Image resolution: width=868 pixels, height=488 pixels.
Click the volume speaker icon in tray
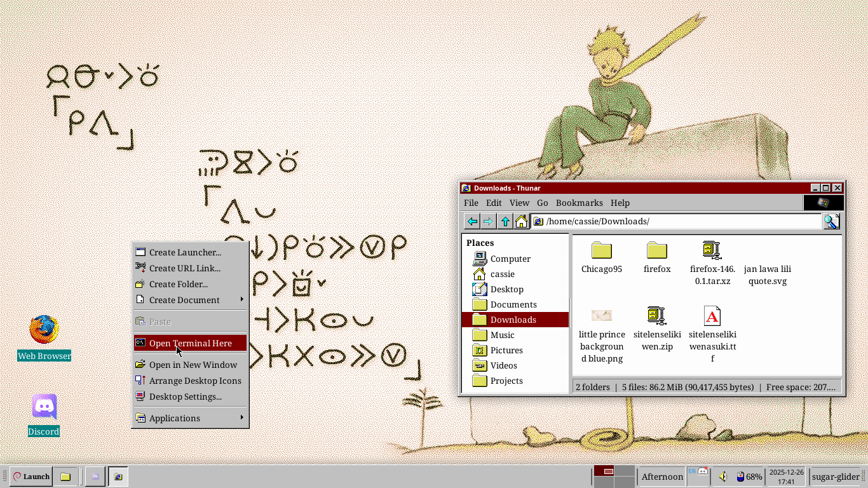point(722,477)
